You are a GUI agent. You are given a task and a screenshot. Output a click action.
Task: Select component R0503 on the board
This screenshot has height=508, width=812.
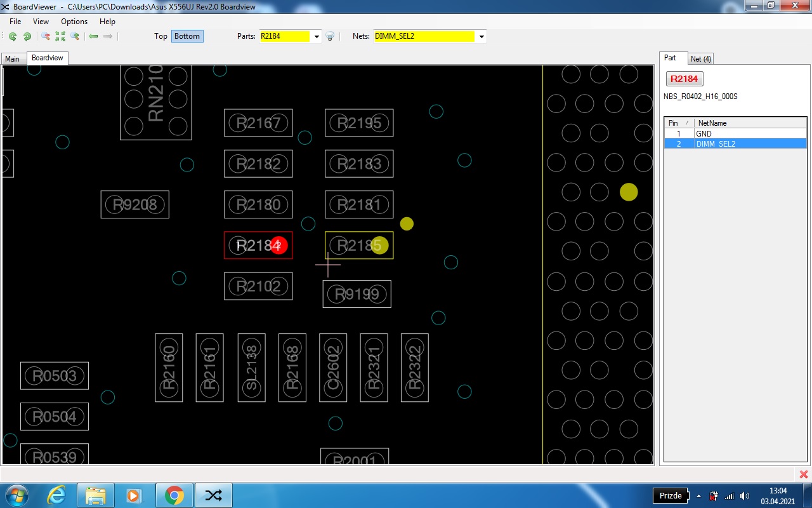55,376
